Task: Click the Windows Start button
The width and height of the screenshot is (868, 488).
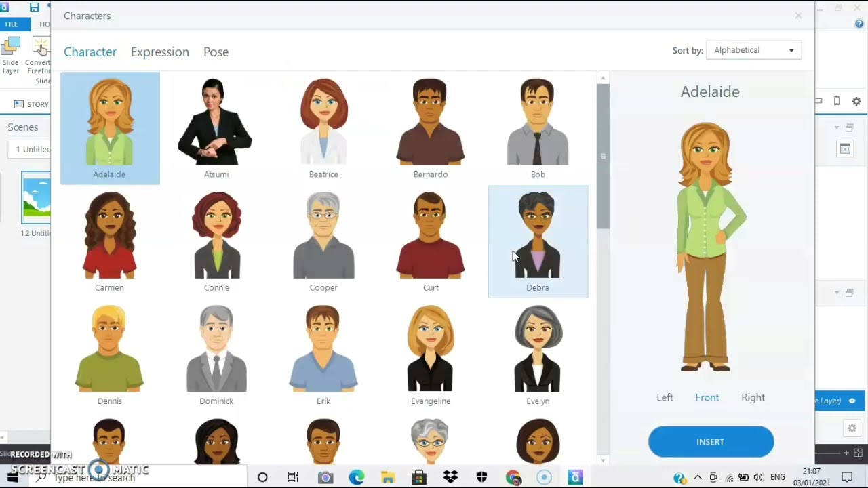Action: coord(13,478)
